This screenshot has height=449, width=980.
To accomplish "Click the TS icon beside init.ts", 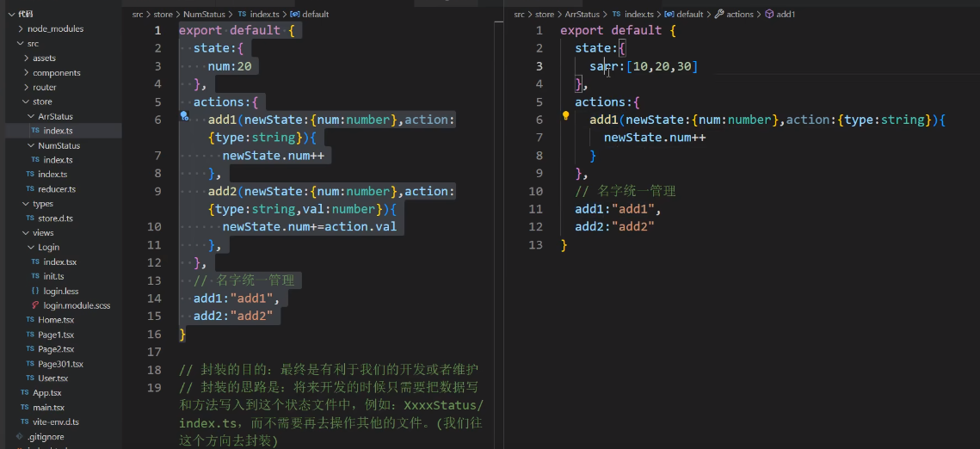I will [35, 276].
